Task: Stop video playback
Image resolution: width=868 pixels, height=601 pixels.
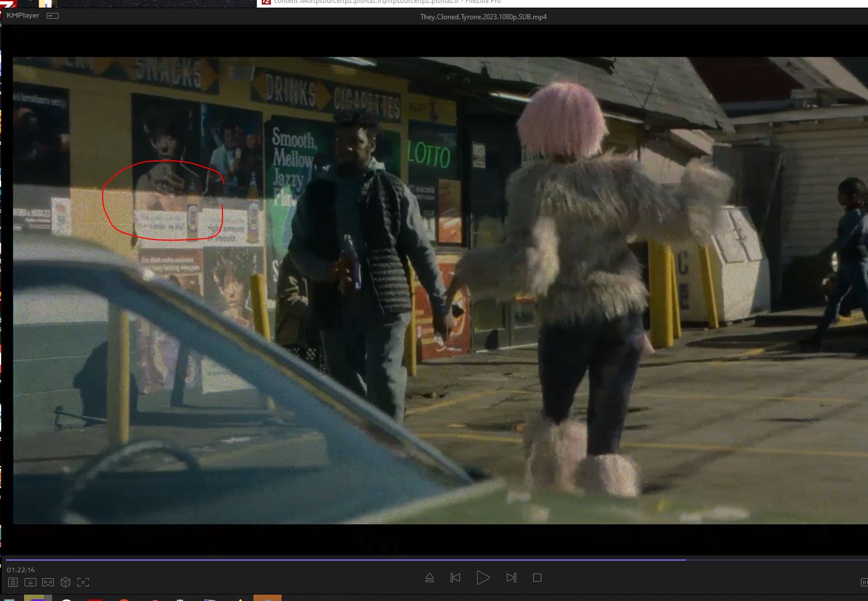Action: tap(537, 578)
